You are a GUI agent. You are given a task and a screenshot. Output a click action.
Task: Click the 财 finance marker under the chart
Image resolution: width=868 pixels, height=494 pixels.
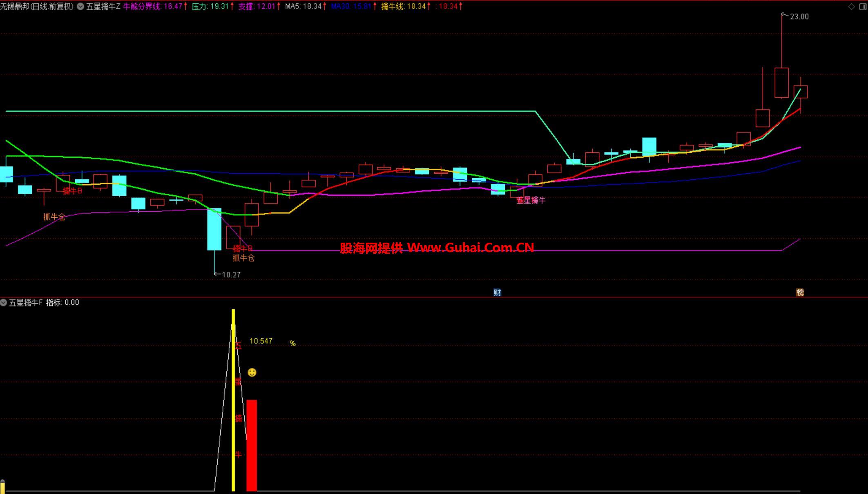497,292
